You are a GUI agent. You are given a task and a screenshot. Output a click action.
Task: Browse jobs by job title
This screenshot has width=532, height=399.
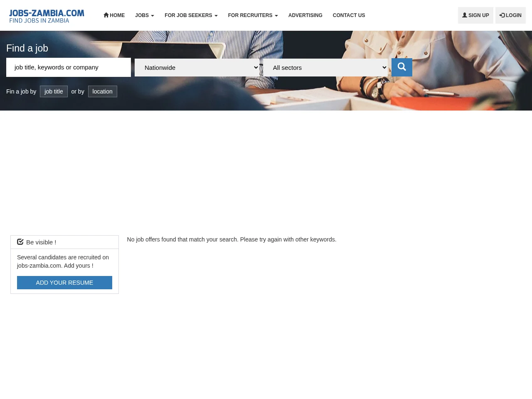coord(54,91)
